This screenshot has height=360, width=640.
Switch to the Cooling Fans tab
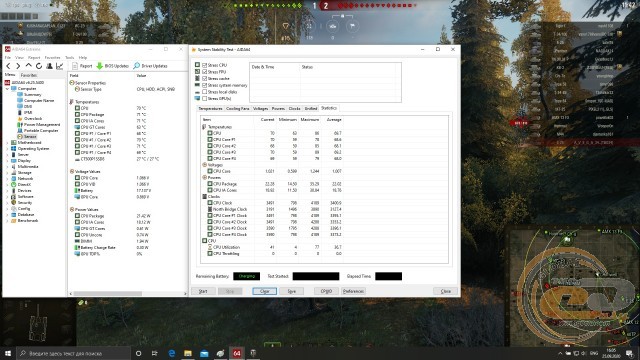tap(238, 109)
